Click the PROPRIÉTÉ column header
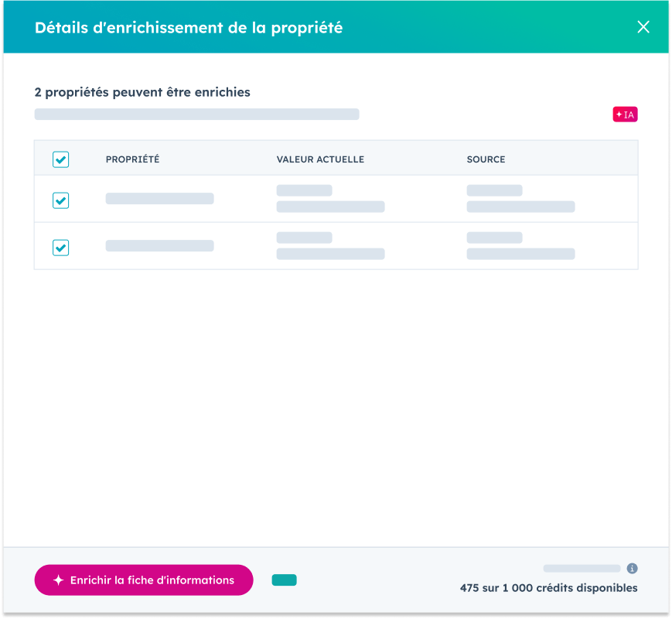This screenshot has width=672, height=619. (x=132, y=159)
